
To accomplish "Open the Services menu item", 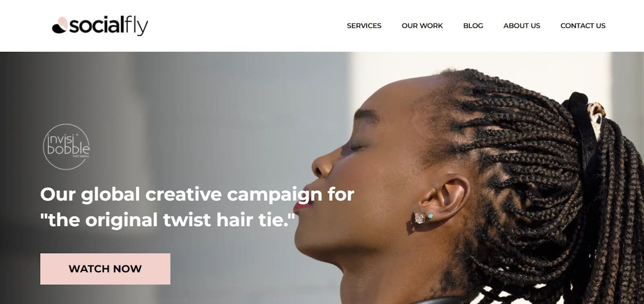I will [x=364, y=26].
